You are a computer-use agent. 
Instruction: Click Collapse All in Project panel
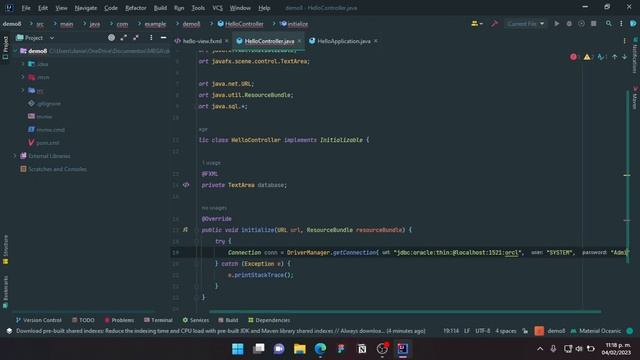(x=136, y=38)
